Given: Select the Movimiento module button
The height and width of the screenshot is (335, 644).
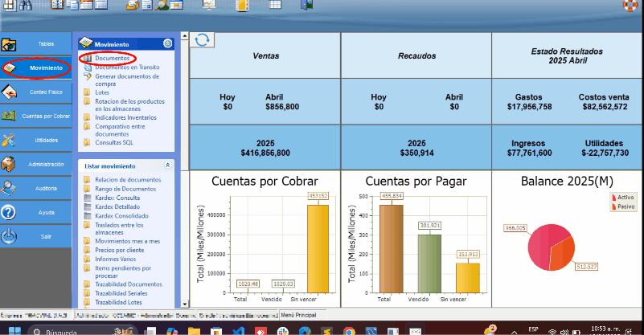Looking at the screenshot, I should pyautogui.click(x=36, y=67).
